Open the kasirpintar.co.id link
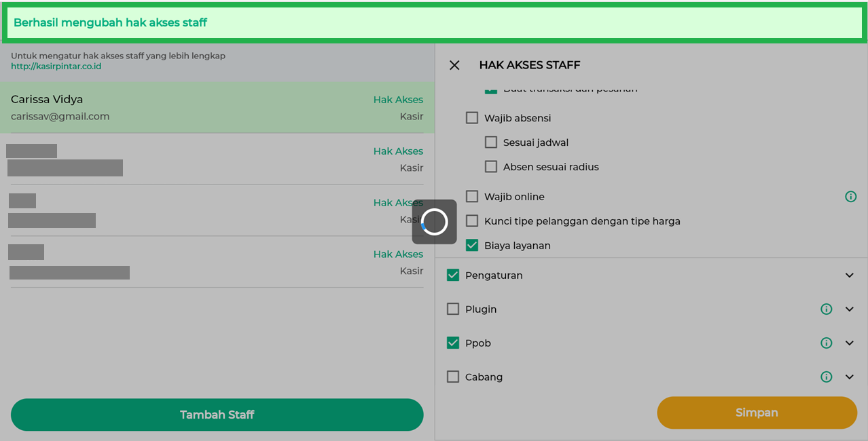Viewport: 868px width, 441px height. click(x=56, y=66)
